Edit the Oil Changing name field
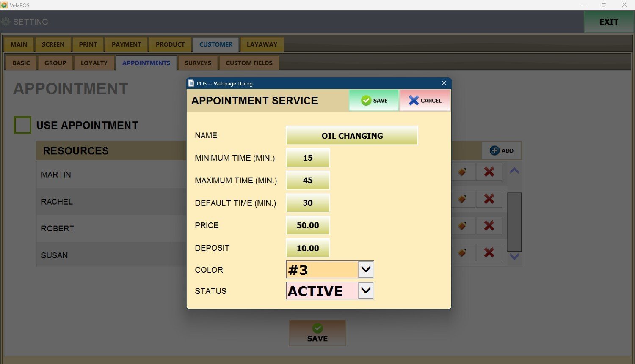This screenshot has width=635, height=364. (x=352, y=136)
